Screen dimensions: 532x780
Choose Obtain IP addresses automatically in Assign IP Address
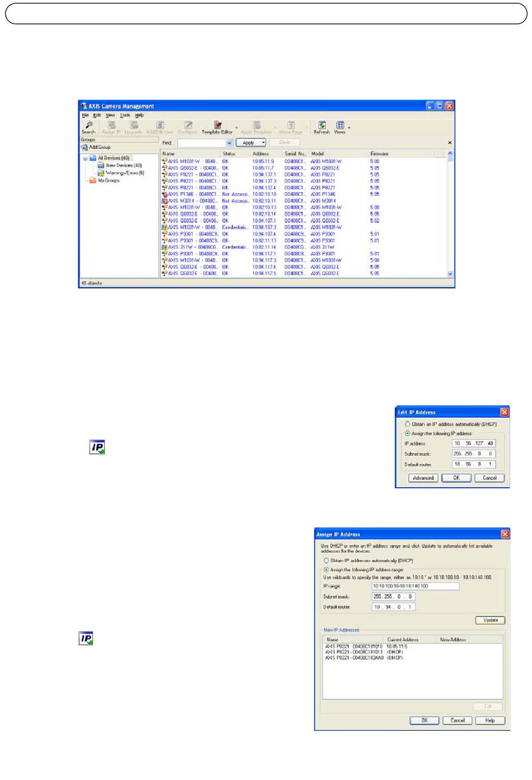click(x=326, y=561)
